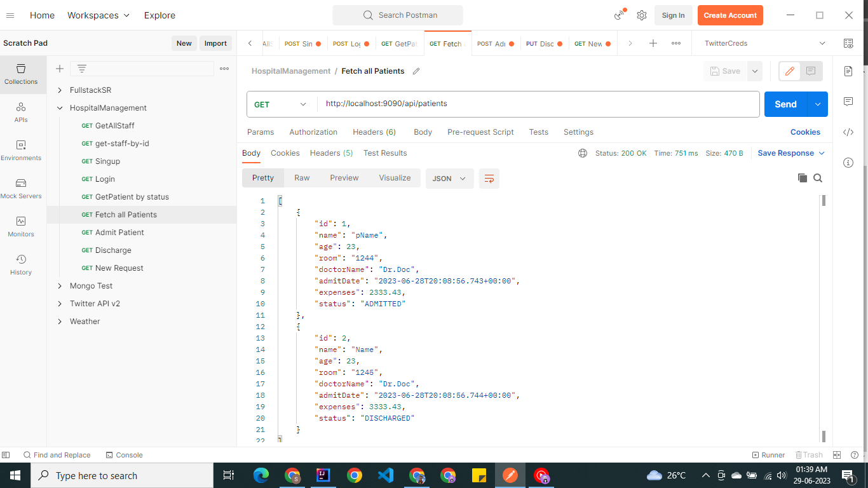Search within the response body
This screenshot has width=868, height=488.
pyautogui.click(x=818, y=179)
